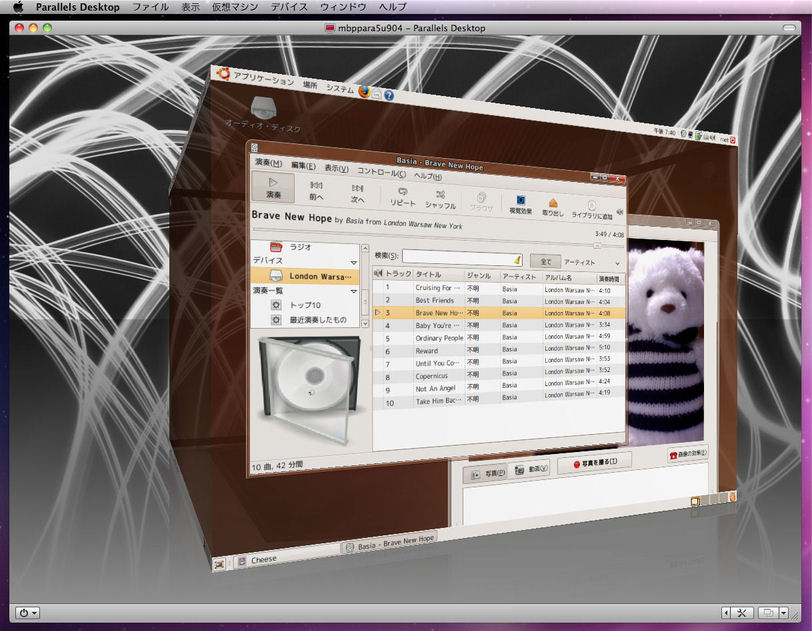This screenshot has height=631, width=812.
Task: Click the trash icon on the Ubuntu bottom panel
Action: point(732,497)
